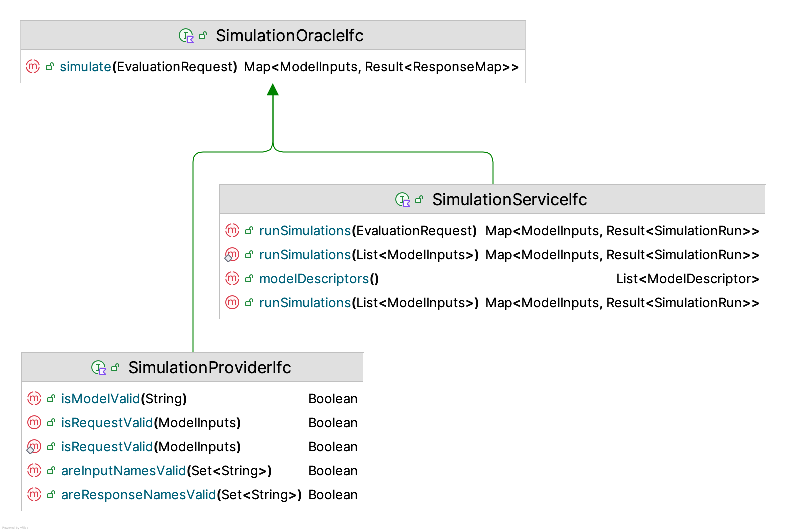The width and height of the screenshot is (787, 532).
Task: Click return type in runSimulations(EvaluationRequest) row
Action: [x=622, y=231]
